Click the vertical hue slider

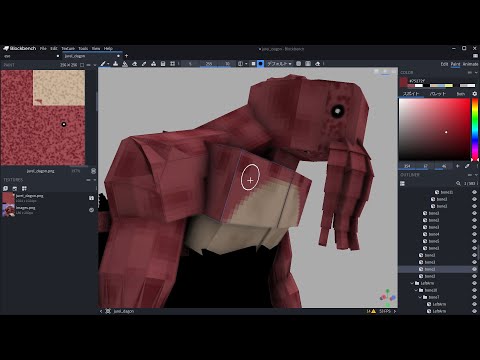(475, 130)
